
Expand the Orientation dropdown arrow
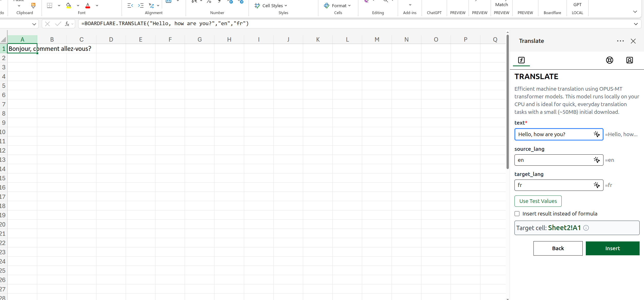158,5
